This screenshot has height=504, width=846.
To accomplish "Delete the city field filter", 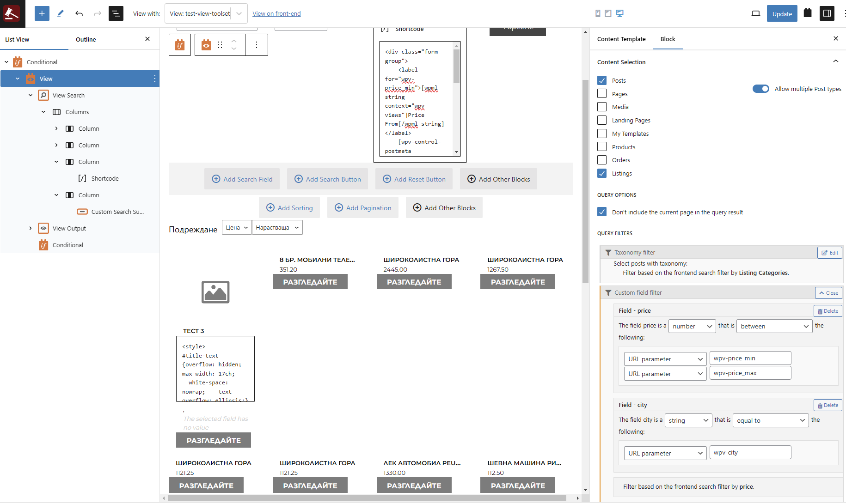I will pyautogui.click(x=828, y=405).
